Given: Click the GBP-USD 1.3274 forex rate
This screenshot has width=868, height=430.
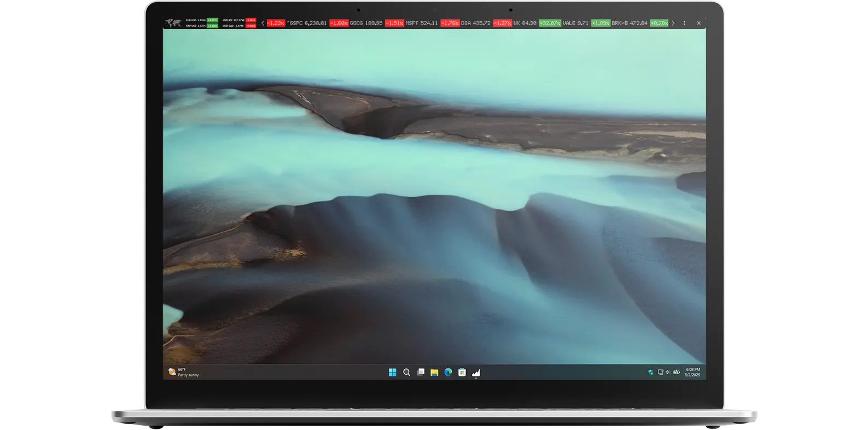Looking at the screenshot, I should click(x=196, y=26).
